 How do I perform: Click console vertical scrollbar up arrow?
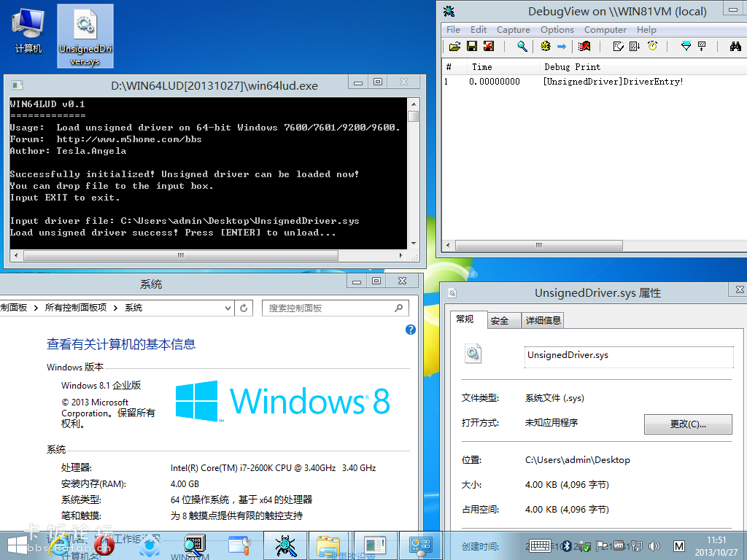[x=413, y=104]
